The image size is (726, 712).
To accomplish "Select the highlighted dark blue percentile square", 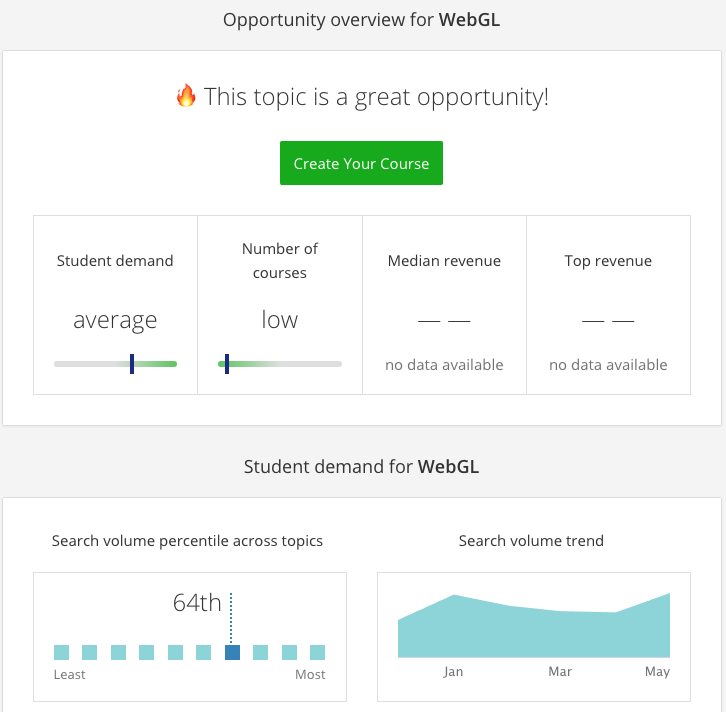I will (x=232, y=652).
